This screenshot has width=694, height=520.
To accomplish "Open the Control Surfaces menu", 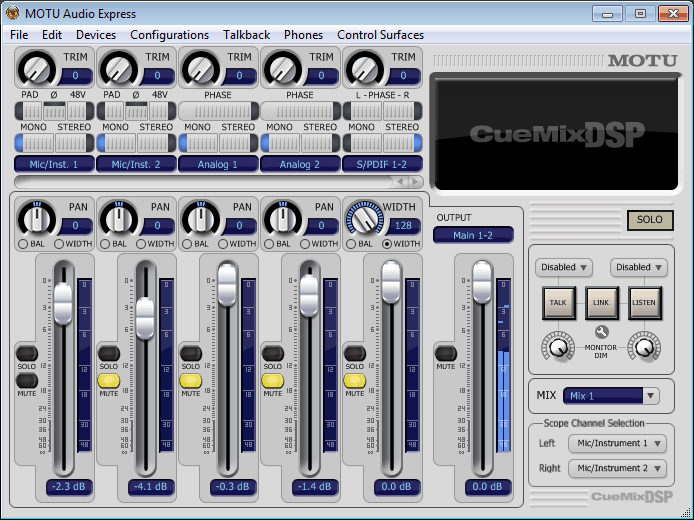I will click(x=380, y=35).
